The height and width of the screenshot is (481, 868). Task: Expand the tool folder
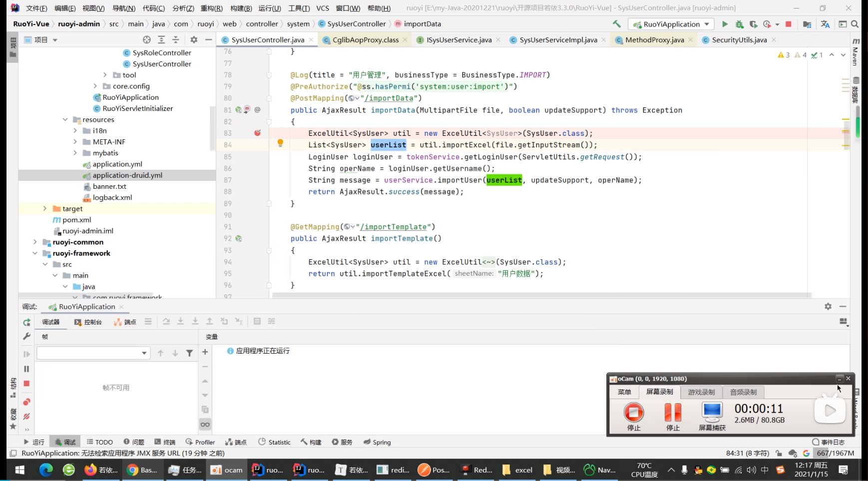point(105,75)
